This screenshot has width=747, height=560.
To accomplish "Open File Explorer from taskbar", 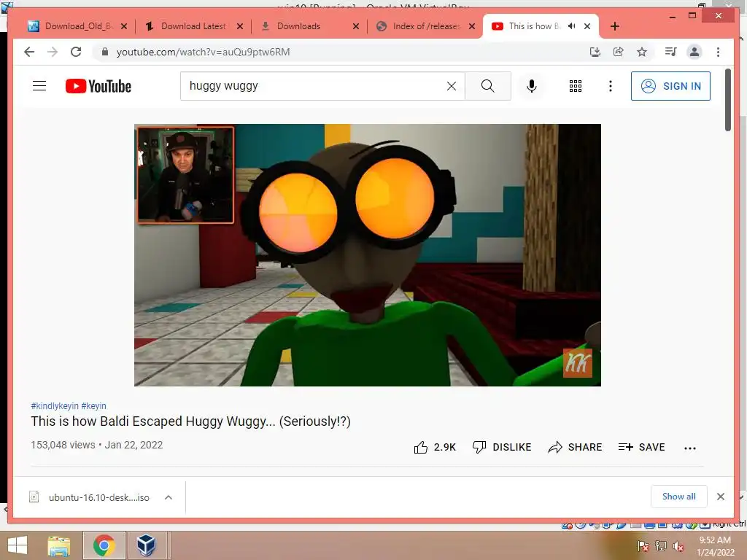I will click(x=59, y=545).
